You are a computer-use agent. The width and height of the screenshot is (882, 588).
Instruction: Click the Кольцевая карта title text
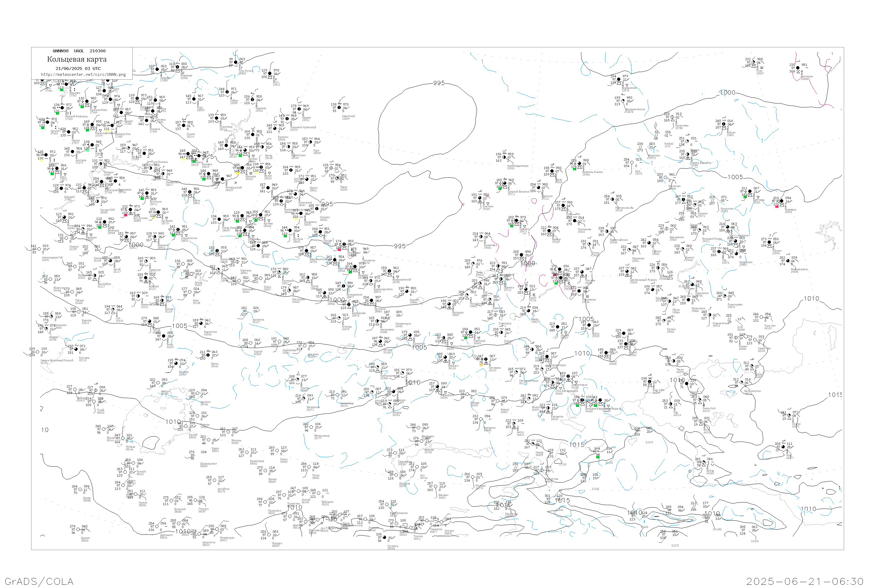tap(77, 59)
